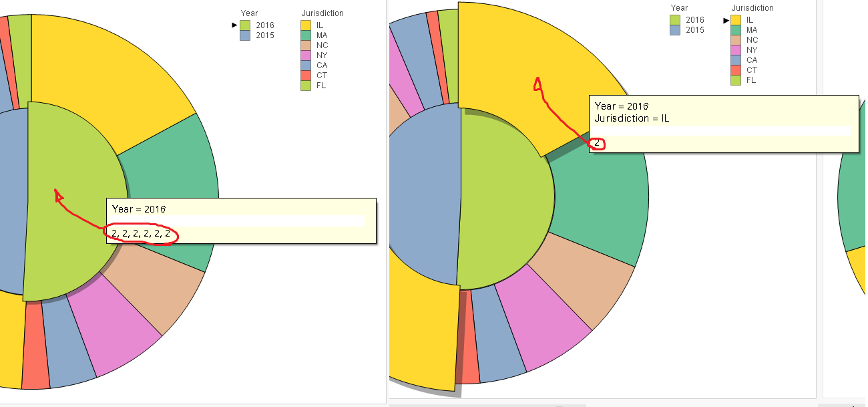Select the 2015 label in left legend
The height and width of the screenshot is (407, 868).
tap(265, 35)
